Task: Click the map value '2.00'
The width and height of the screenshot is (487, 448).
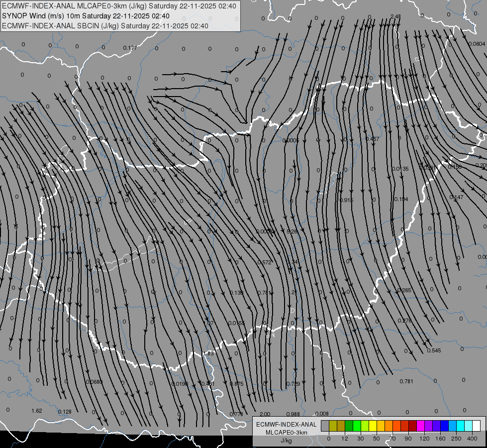Action: 265,414
